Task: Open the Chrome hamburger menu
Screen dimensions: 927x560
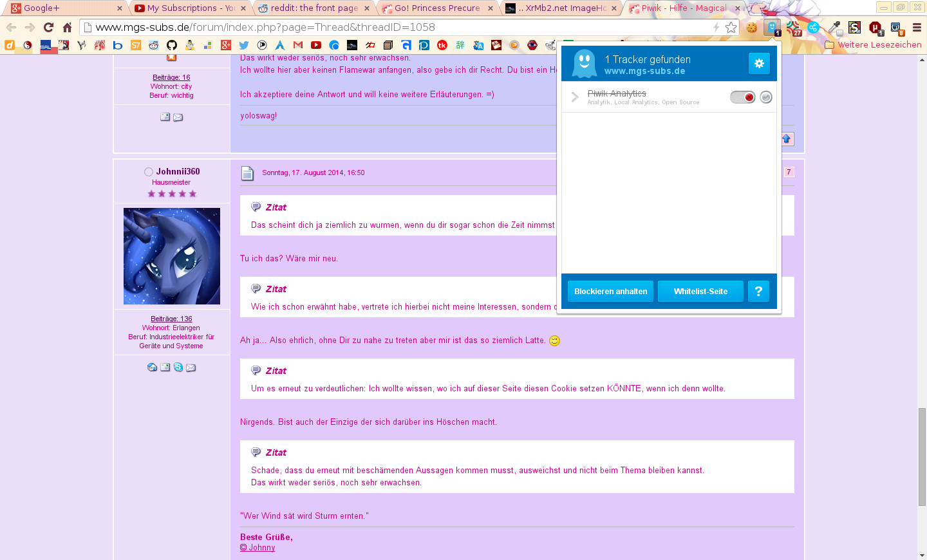Action: point(917,28)
